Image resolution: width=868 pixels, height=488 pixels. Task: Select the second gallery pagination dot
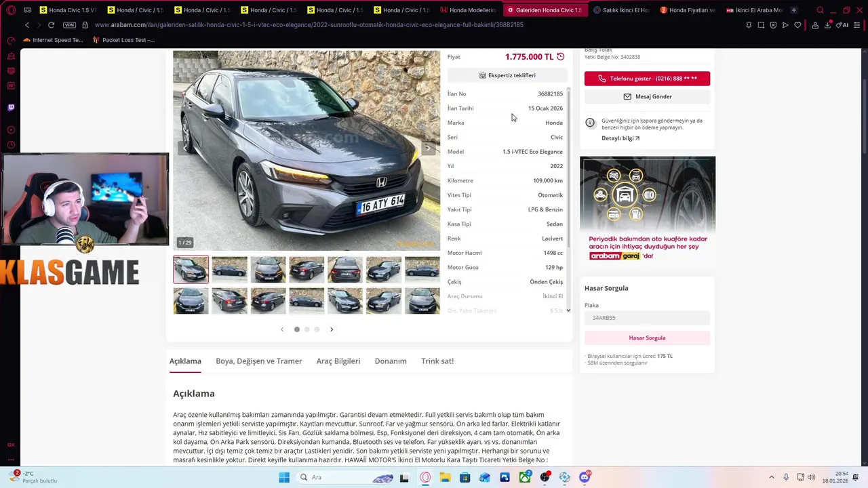[307, 329]
